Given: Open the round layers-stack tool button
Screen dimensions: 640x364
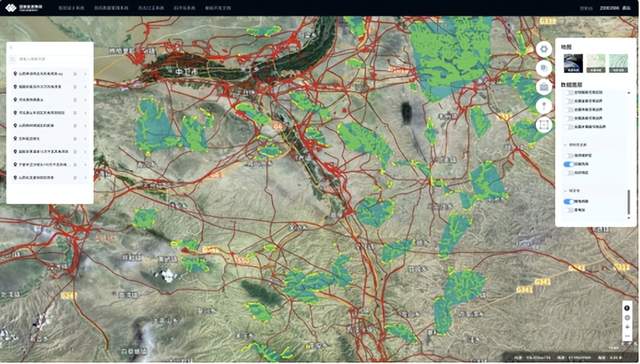Looking at the screenshot, I should (544, 68).
